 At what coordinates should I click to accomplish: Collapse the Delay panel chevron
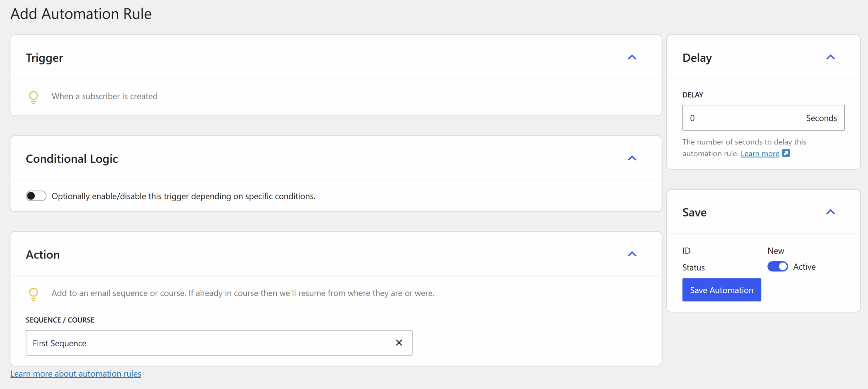click(x=830, y=58)
